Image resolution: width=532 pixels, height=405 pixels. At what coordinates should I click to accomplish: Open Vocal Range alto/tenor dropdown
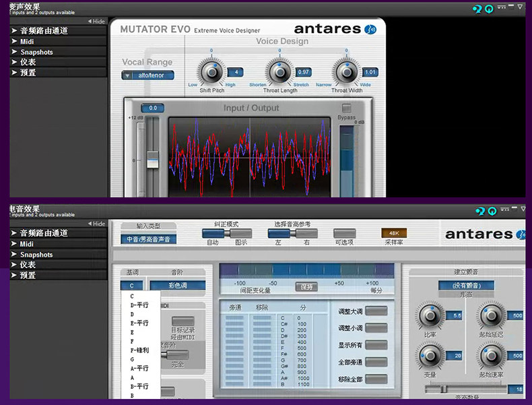148,75
